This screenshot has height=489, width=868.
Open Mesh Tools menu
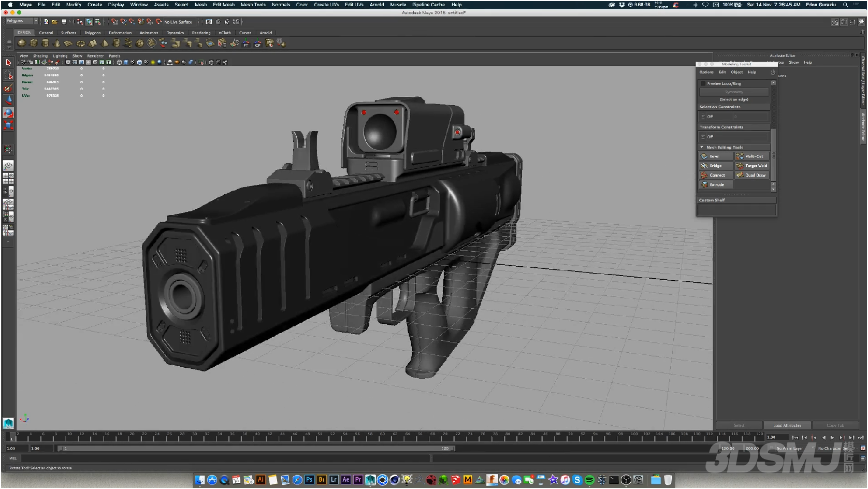point(253,5)
